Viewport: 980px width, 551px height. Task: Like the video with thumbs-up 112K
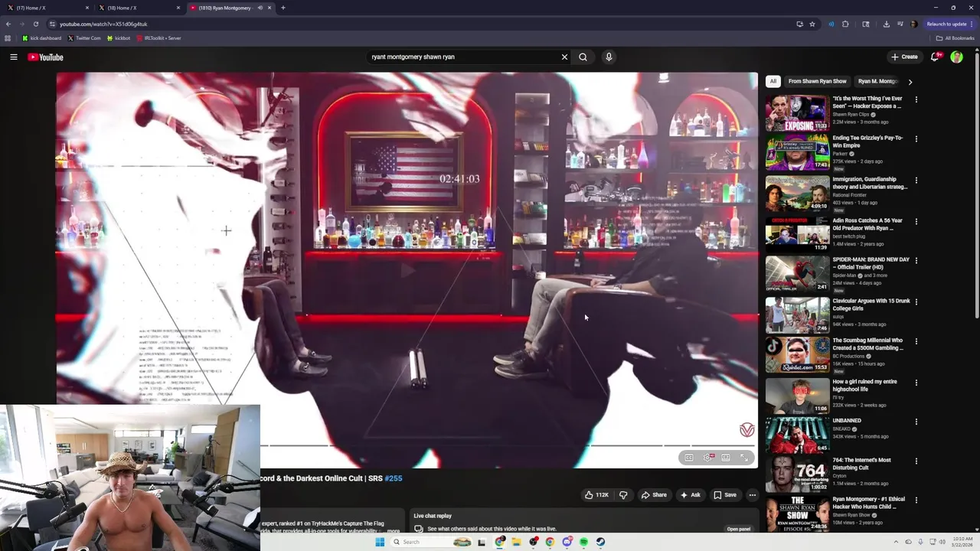point(596,495)
